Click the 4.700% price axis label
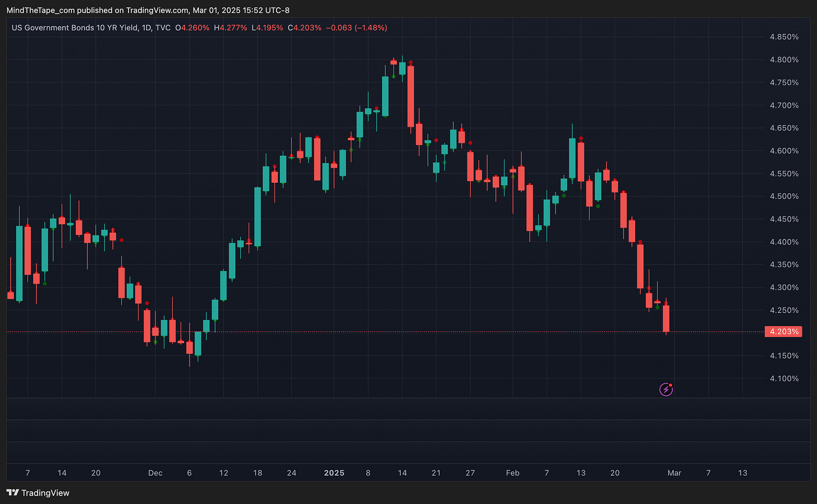The width and height of the screenshot is (817, 504). 784,105
